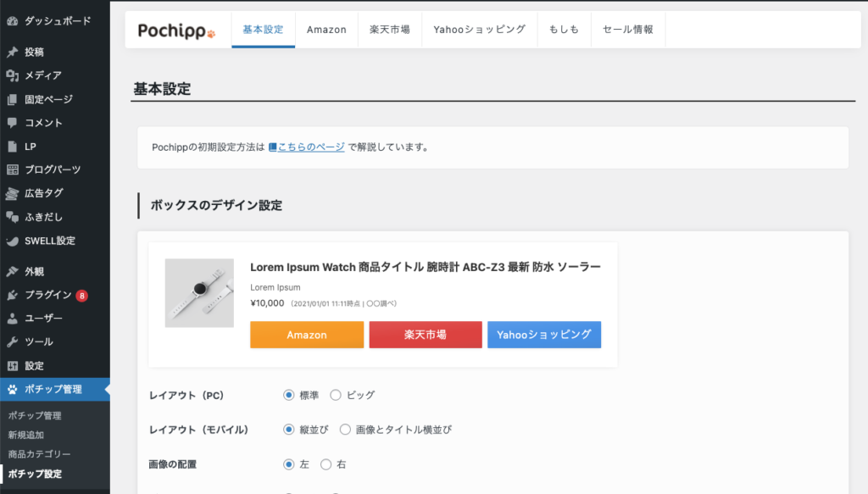Image resolution: width=868 pixels, height=494 pixels.
Task: Click the speech bubble icon beside コメント
Action: click(x=12, y=123)
